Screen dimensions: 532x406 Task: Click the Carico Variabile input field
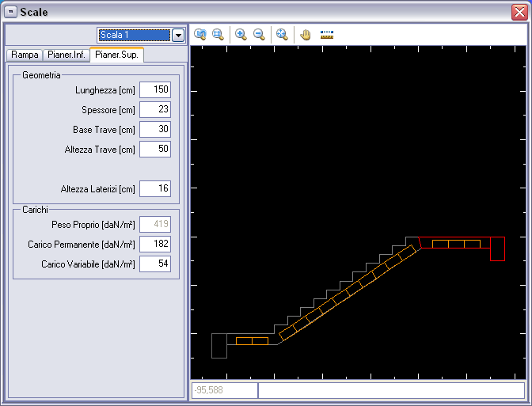(x=155, y=264)
